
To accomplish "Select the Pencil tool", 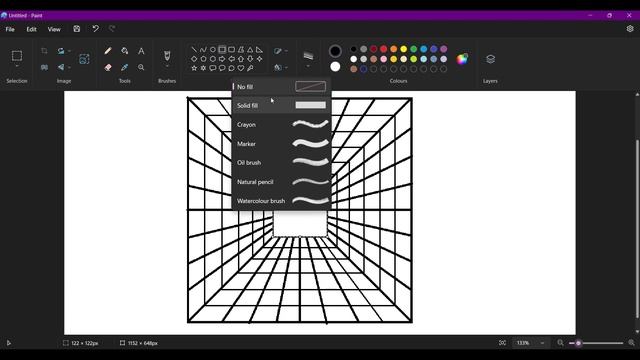I will coord(108,51).
